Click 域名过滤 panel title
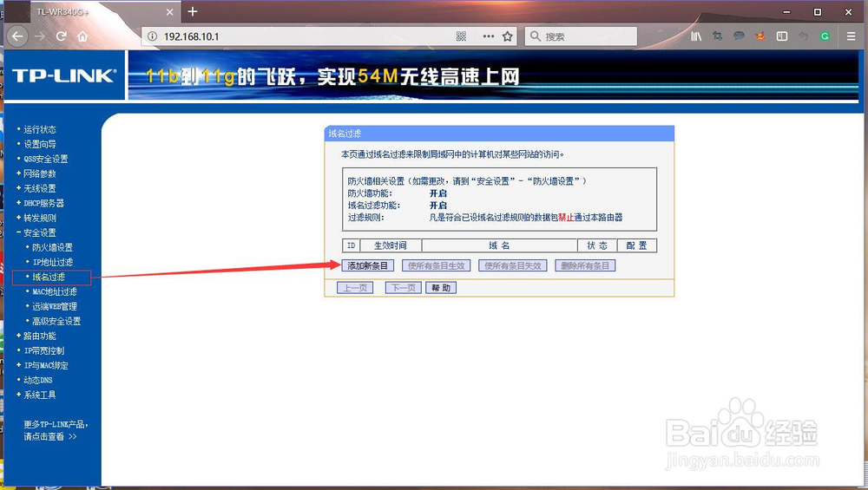Image resolution: width=868 pixels, height=490 pixels. pyautogui.click(x=345, y=134)
